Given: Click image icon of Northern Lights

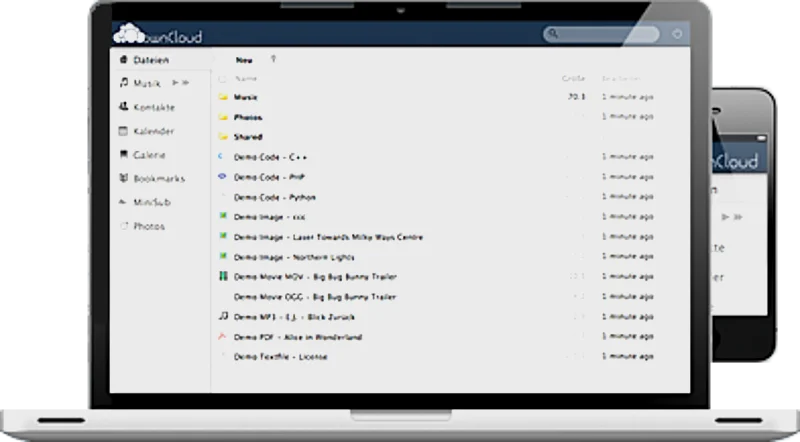Looking at the screenshot, I should click(223, 256).
